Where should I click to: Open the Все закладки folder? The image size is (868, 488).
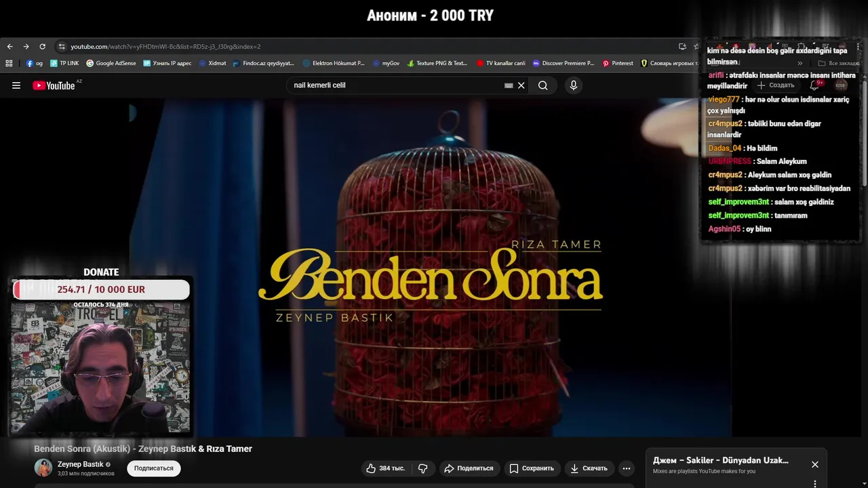[x=839, y=63]
